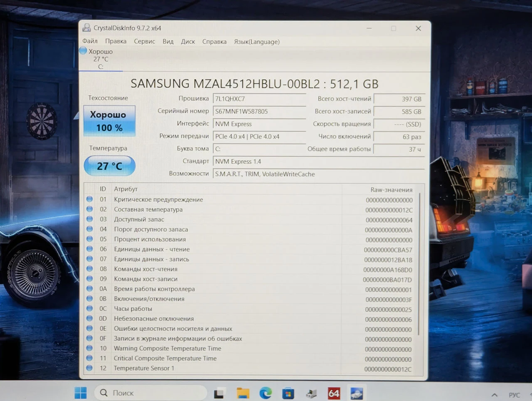Viewport: 532px width, 401px height.
Task: Open the Windows Start menu
Action: (81, 393)
